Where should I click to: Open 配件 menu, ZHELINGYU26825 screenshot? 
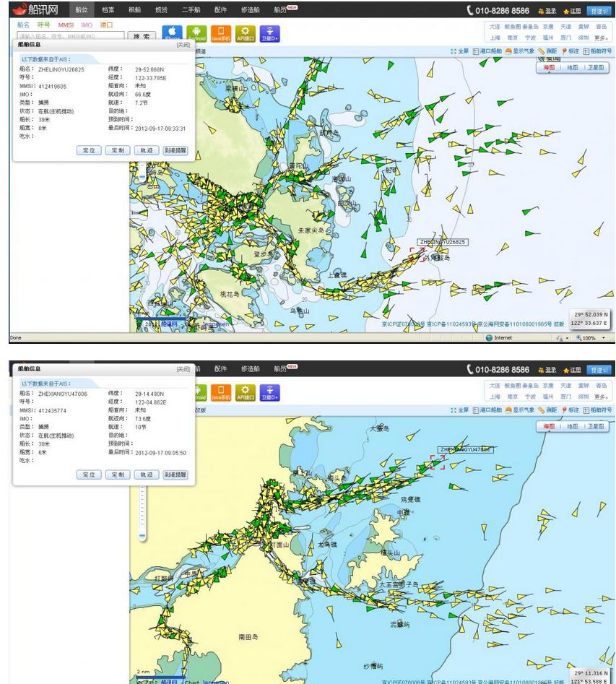point(221,9)
